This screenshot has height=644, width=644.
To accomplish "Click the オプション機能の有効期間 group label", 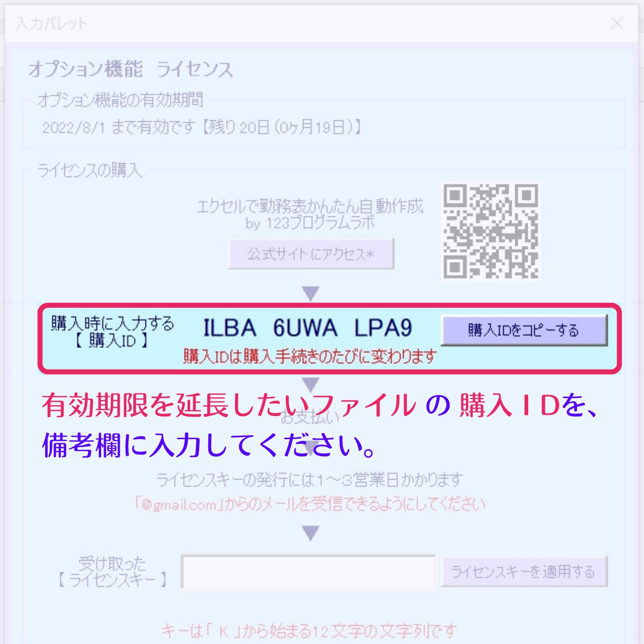I will 120,100.
